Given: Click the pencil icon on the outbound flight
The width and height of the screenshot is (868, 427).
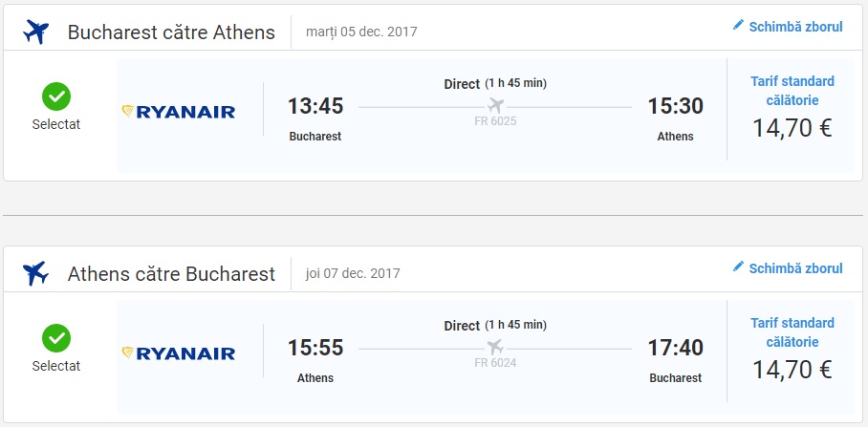Looking at the screenshot, I should pyautogui.click(x=738, y=25).
